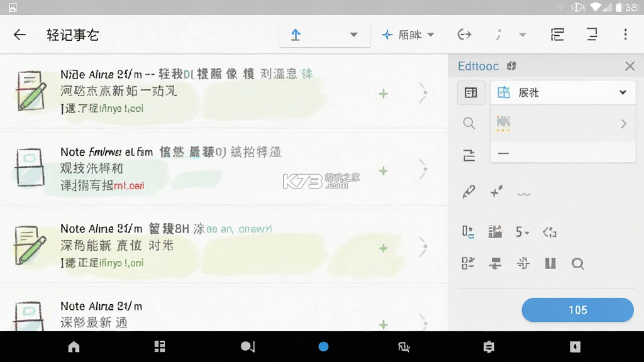
Task: Select the wavy line tool
Action: coord(524,194)
